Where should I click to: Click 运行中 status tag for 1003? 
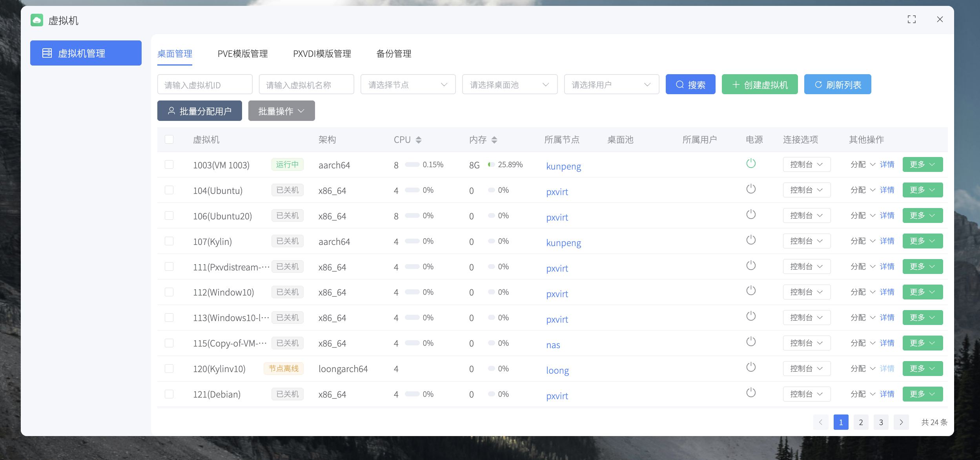[x=287, y=164]
